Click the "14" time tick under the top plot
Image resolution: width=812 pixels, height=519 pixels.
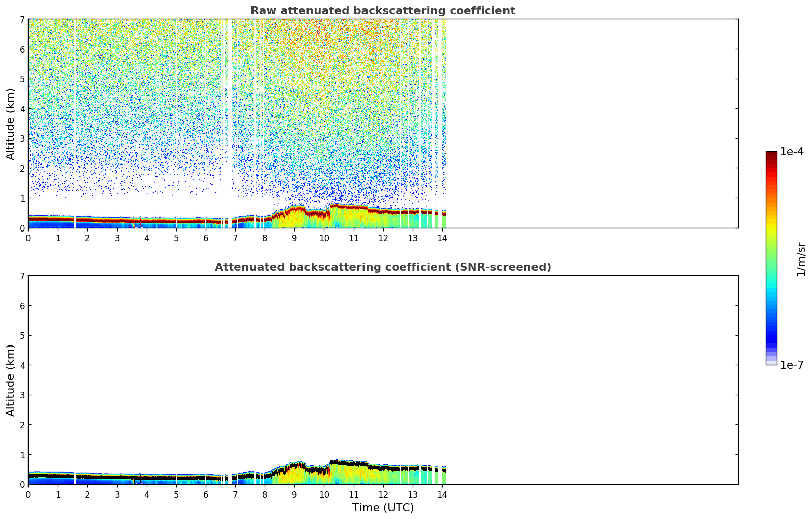click(x=442, y=238)
